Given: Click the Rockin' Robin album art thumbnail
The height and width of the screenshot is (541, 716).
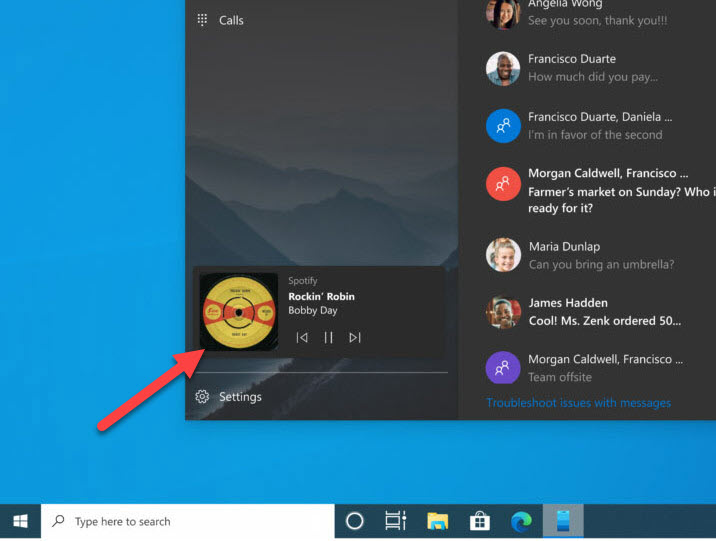Looking at the screenshot, I should [x=239, y=312].
